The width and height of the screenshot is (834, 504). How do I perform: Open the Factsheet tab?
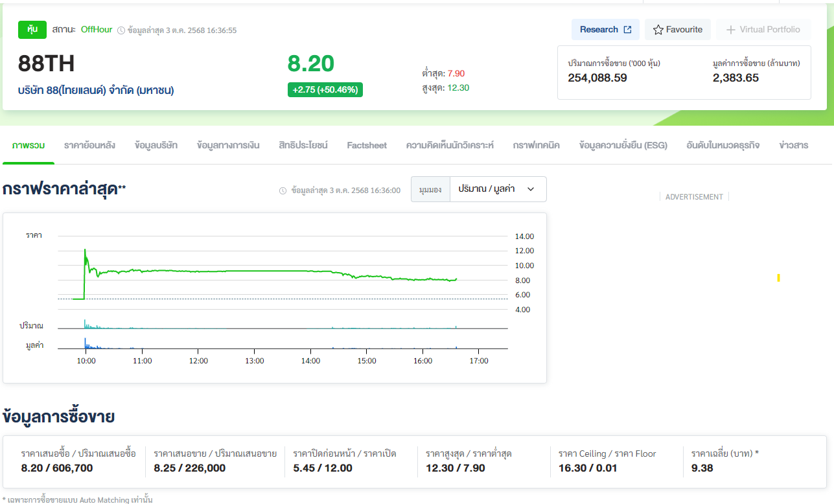click(x=367, y=145)
